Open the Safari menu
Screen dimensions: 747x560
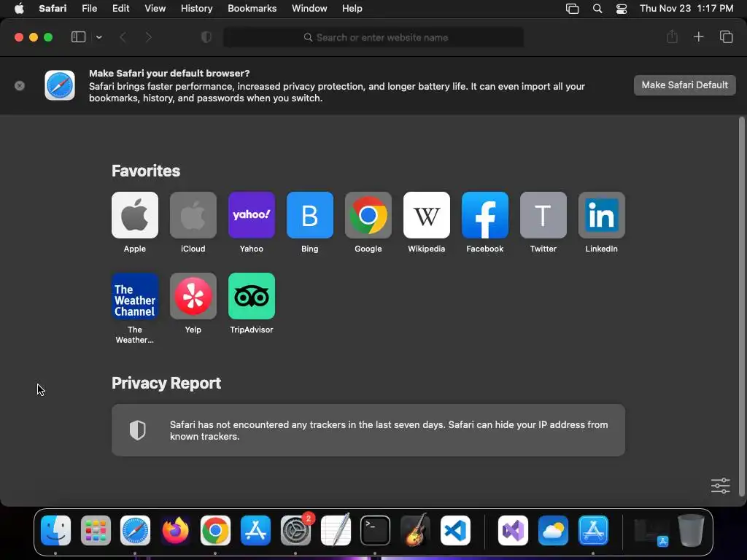click(x=53, y=9)
